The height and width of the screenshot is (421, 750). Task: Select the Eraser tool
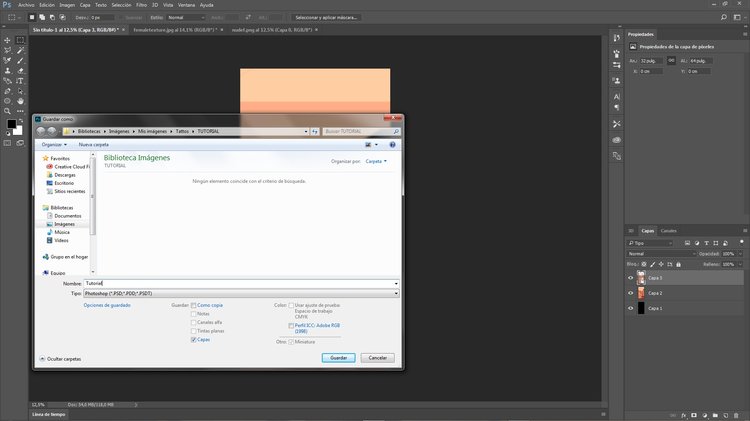[x=20, y=71]
